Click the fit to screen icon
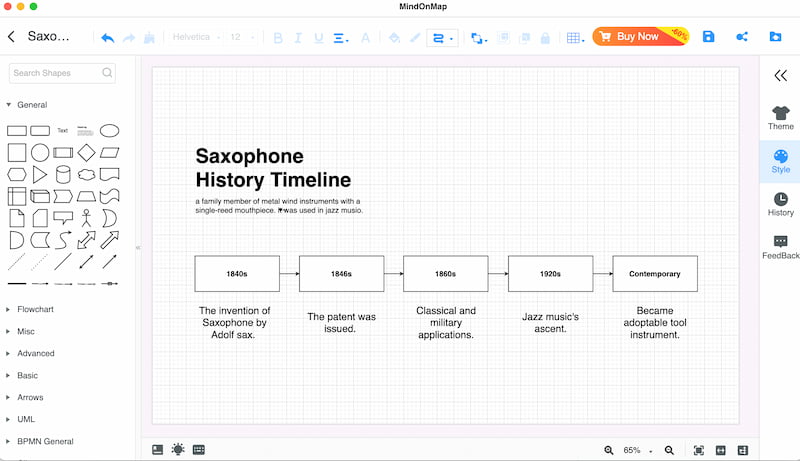The width and height of the screenshot is (800, 461). [x=698, y=450]
